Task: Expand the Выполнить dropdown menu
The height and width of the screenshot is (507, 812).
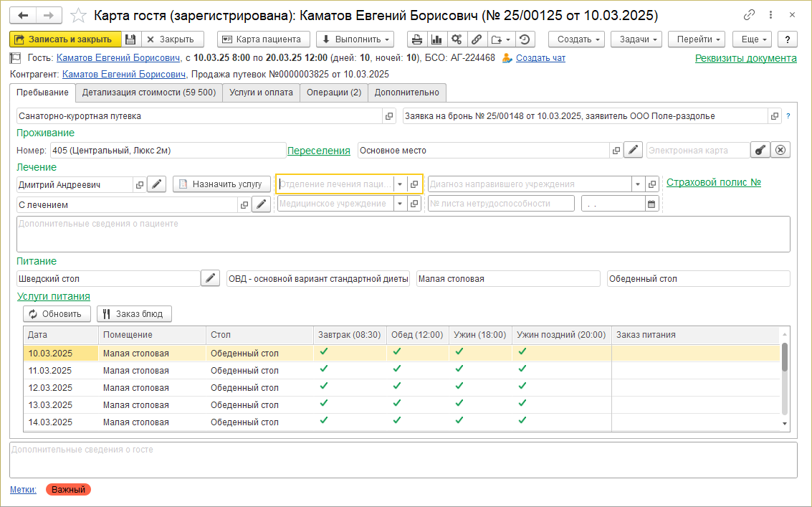Action: [x=355, y=39]
